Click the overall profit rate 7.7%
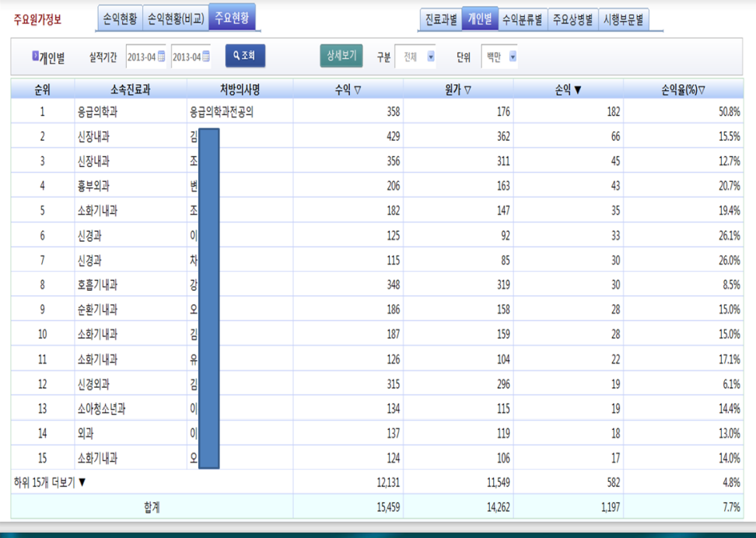 pyautogui.click(x=731, y=507)
